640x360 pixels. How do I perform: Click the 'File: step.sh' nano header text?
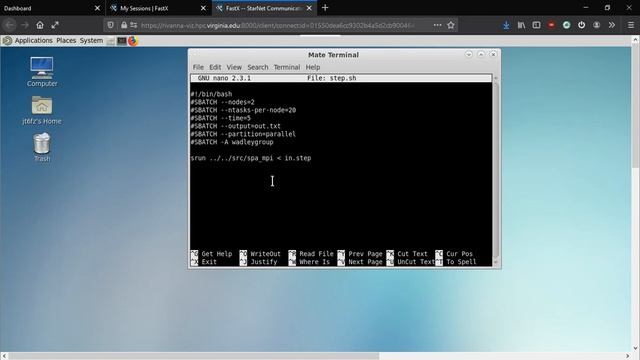pos(331,78)
